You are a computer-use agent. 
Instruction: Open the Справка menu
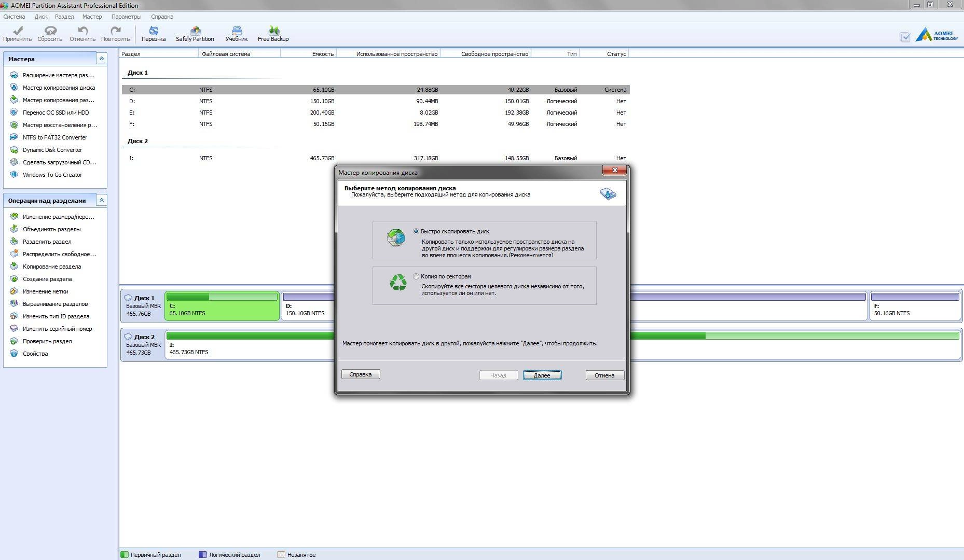pyautogui.click(x=162, y=17)
